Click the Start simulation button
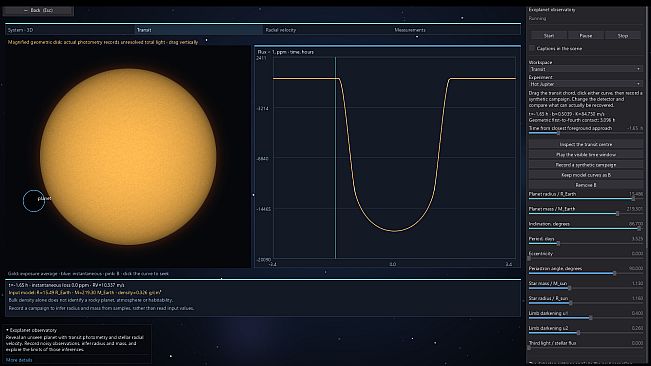Screen dimensions: 651x366 [x=549, y=36]
